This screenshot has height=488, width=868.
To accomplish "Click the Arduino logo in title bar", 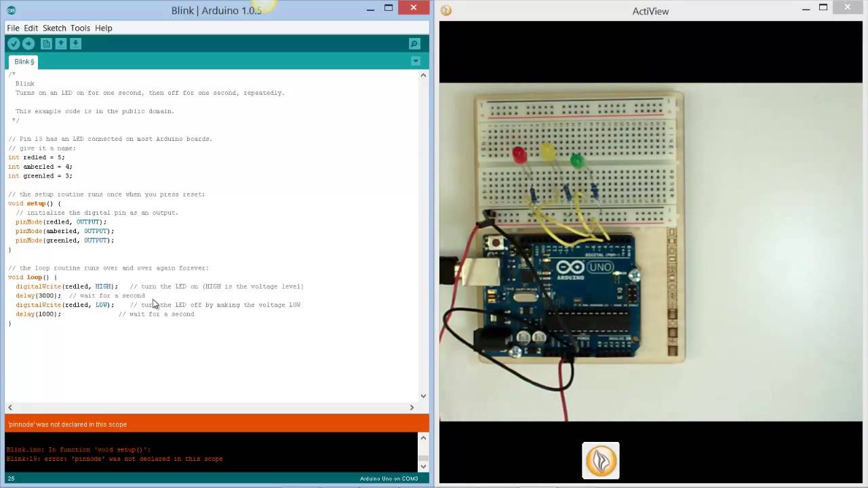I will (11, 10).
